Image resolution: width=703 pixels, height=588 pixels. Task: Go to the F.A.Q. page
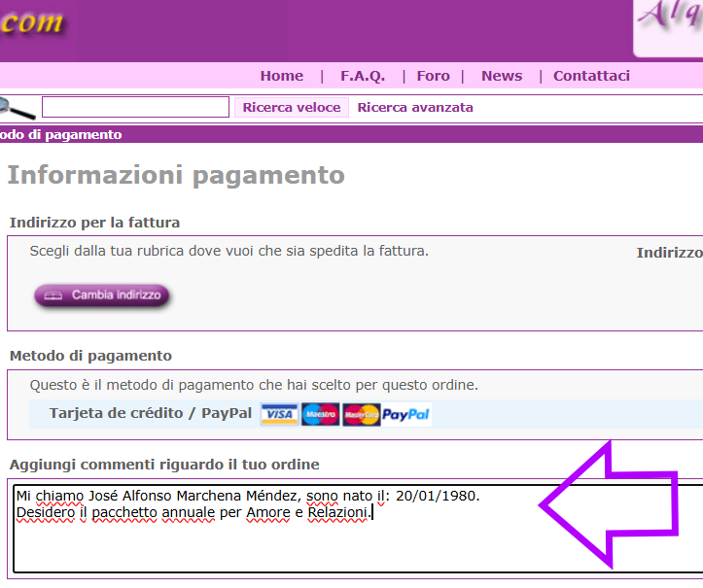point(363,76)
